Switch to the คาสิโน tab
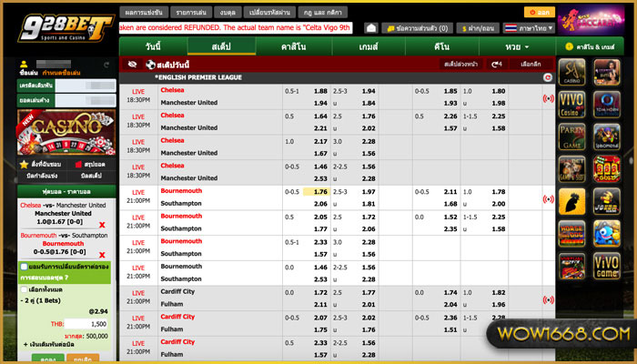 coord(292,45)
